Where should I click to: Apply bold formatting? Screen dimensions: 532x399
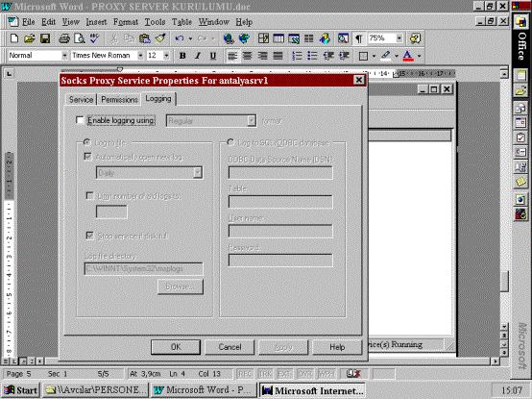[182, 56]
